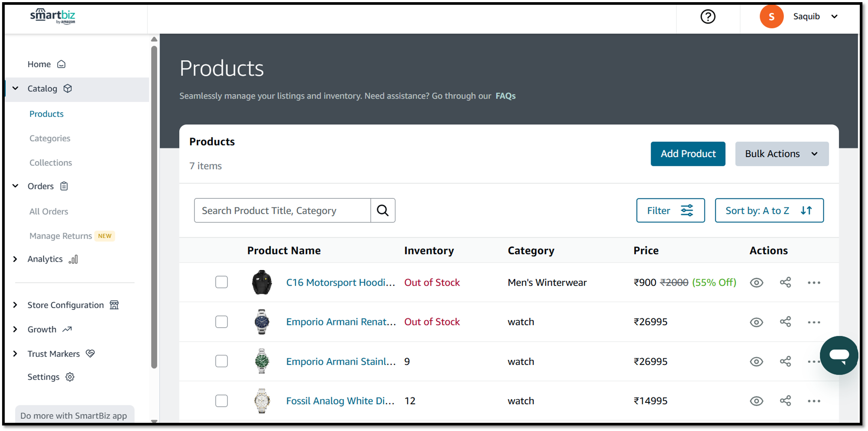
Task: Open Categories in the sidebar
Action: click(50, 138)
